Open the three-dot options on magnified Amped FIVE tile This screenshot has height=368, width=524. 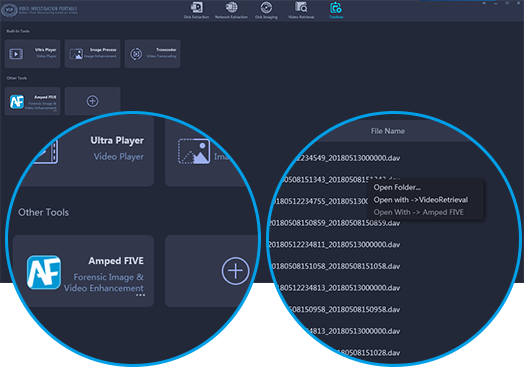(x=140, y=295)
